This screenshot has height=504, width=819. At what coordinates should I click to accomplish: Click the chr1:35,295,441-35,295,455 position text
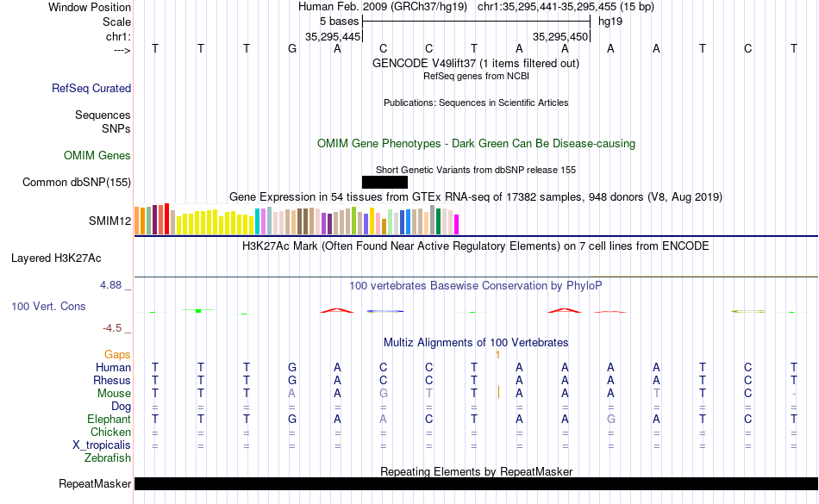click(x=566, y=7)
